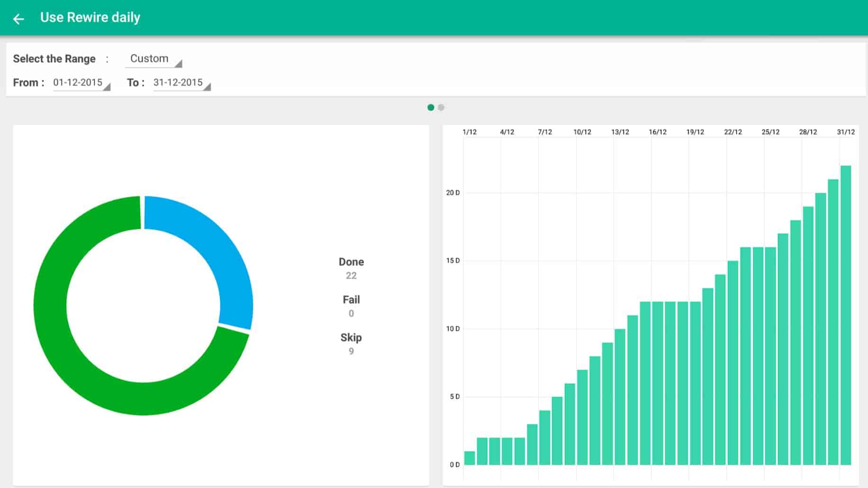Click the 7/12 axis date label
Viewport: 868px width, 488px height.
pos(545,132)
